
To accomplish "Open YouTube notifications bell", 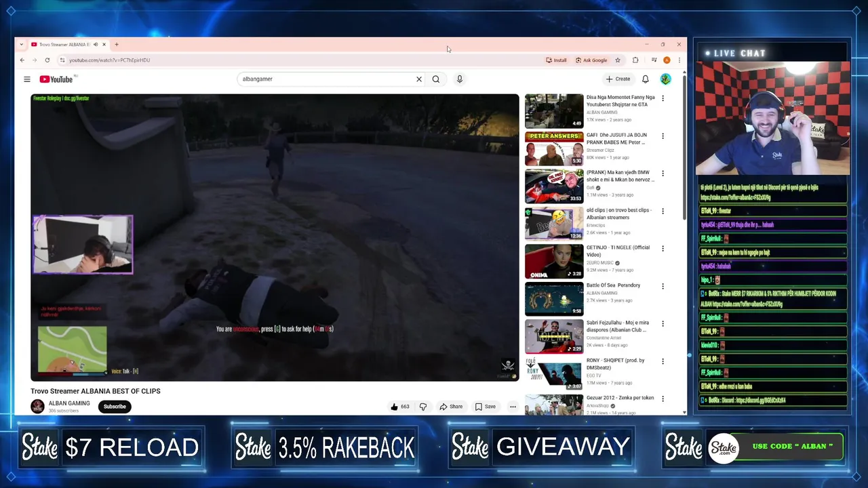I will click(x=646, y=79).
